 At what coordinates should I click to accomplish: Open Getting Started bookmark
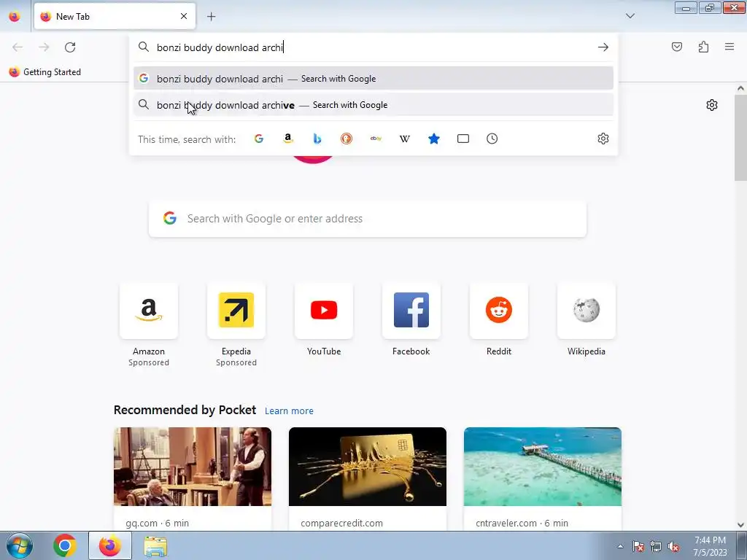(44, 72)
